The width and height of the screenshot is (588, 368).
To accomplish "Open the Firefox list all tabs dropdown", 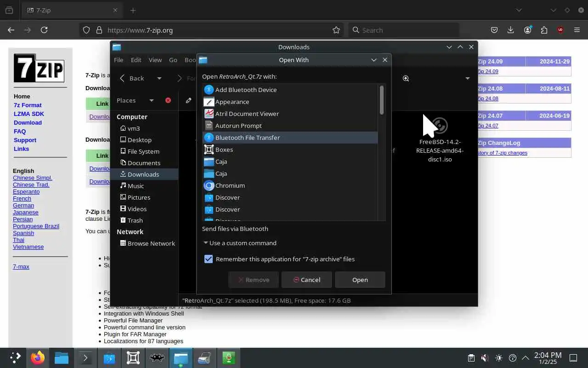I will [519, 10].
